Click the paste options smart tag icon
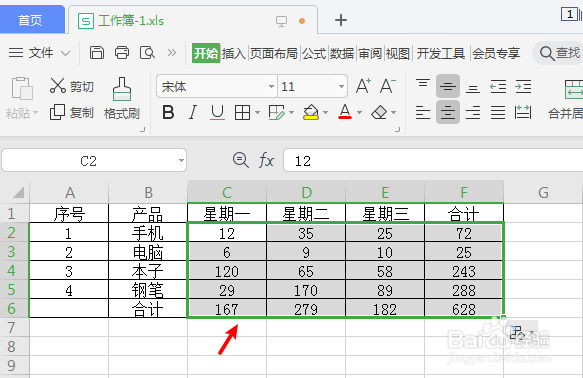The height and width of the screenshot is (378, 583). point(522,332)
